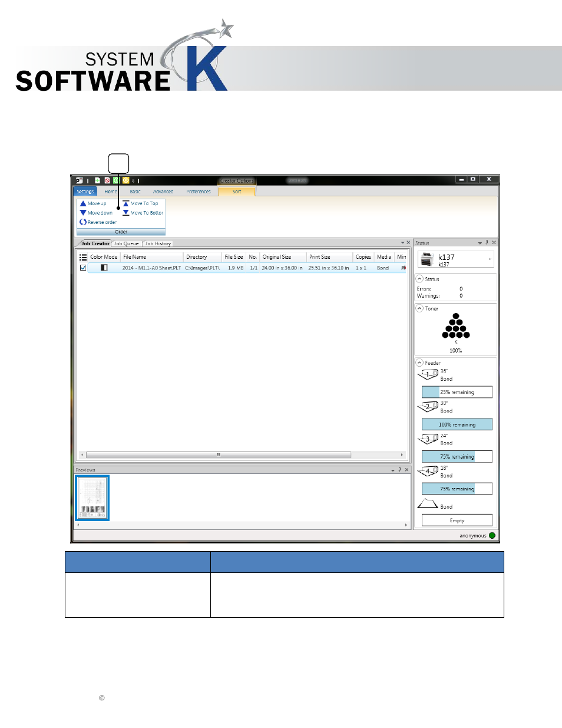Open the quick access toolbar customize arrow
This screenshot has height=728, width=562.
point(133,181)
